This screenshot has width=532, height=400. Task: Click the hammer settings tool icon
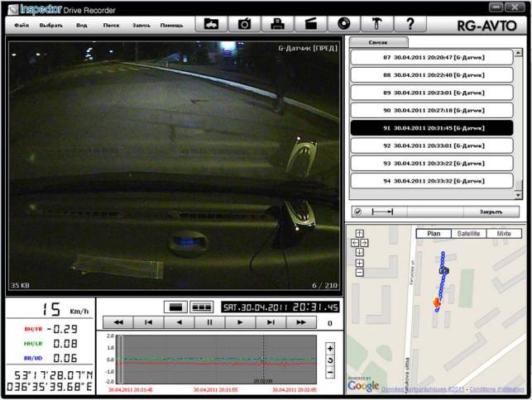click(376, 24)
